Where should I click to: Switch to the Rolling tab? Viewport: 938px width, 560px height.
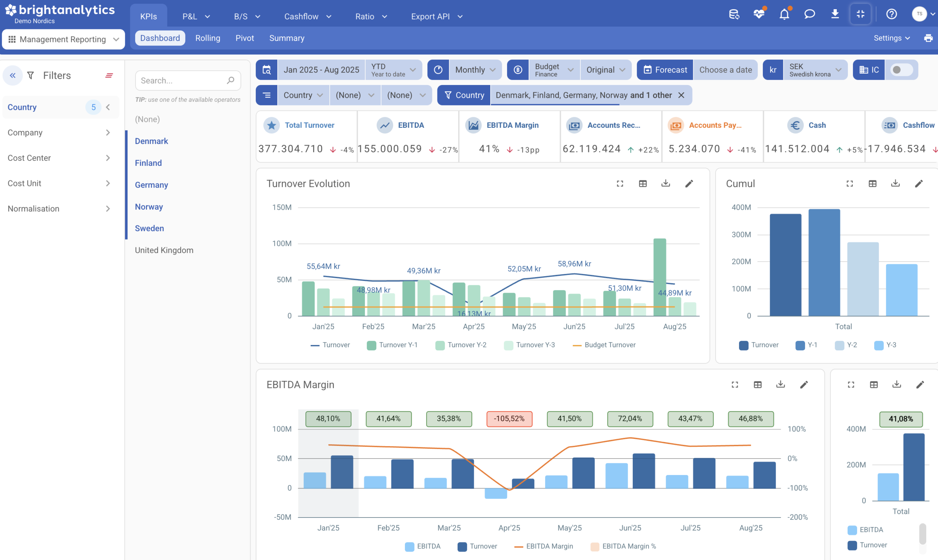208,38
